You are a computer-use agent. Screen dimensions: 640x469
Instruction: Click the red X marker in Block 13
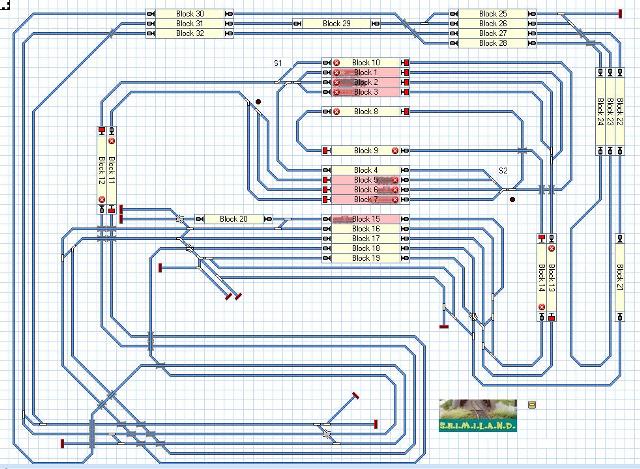point(551,248)
